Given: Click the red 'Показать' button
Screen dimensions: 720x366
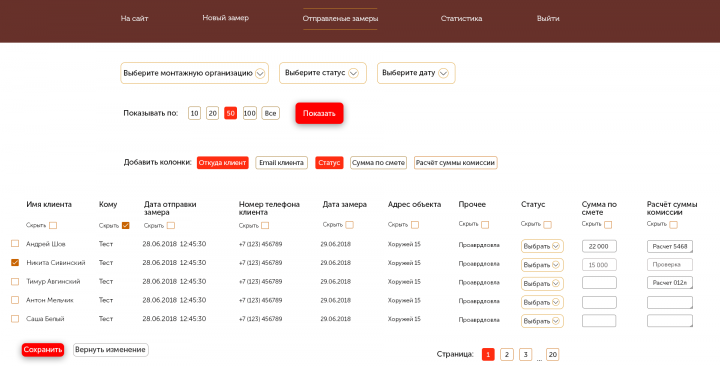Looking at the screenshot, I should coord(319,113).
